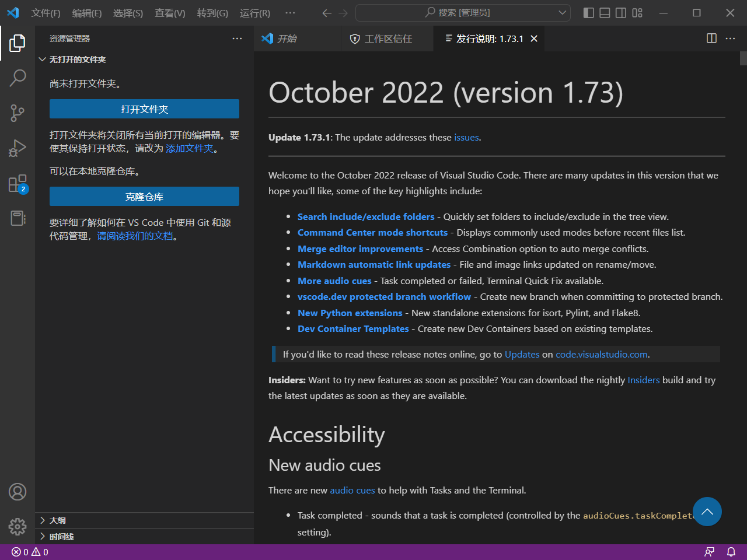Open Markdown automatic link updates link
This screenshot has height=560, width=747.
point(374,264)
